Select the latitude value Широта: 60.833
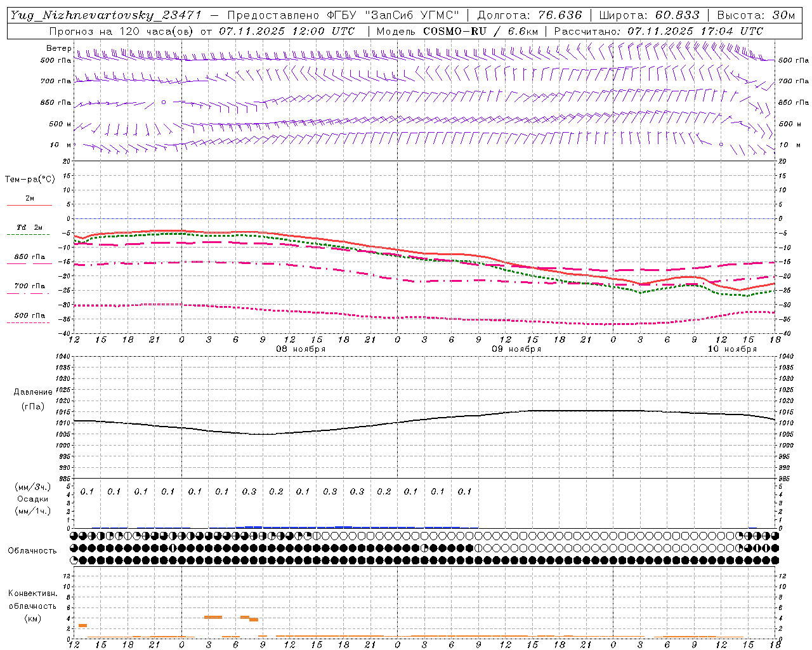812x650 pixels. (649, 15)
